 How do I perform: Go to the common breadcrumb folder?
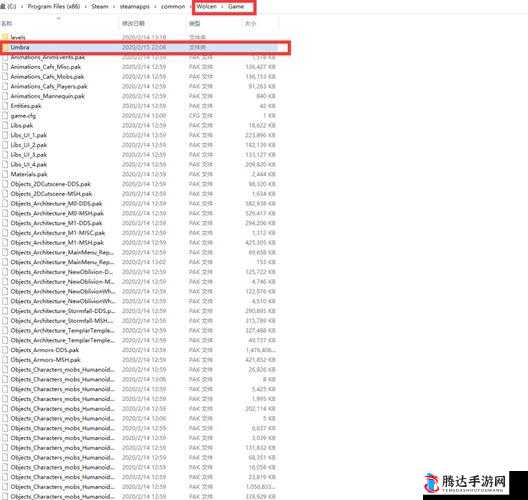tap(173, 6)
